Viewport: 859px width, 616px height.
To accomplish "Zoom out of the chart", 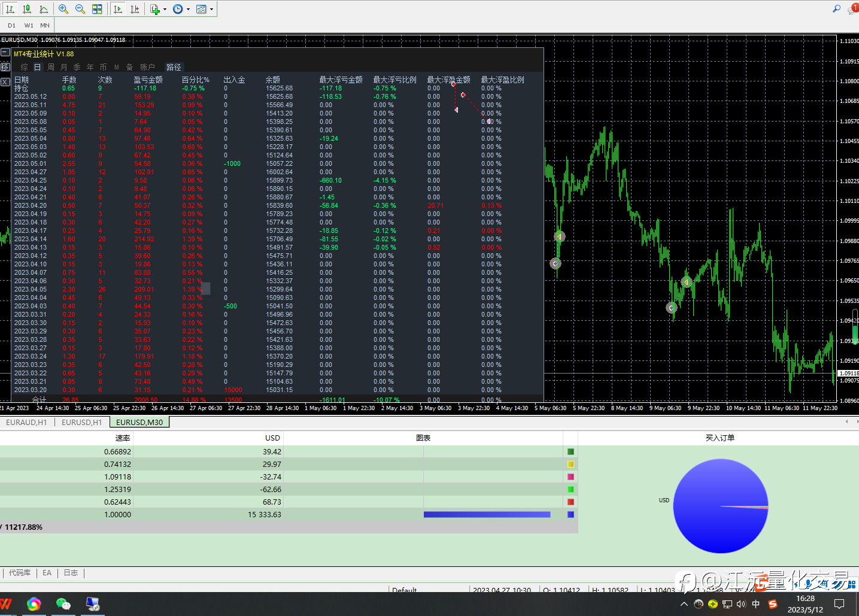I will click(x=80, y=9).
